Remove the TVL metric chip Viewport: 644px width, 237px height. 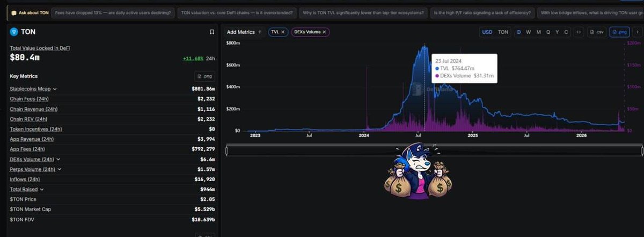point(283,32)
